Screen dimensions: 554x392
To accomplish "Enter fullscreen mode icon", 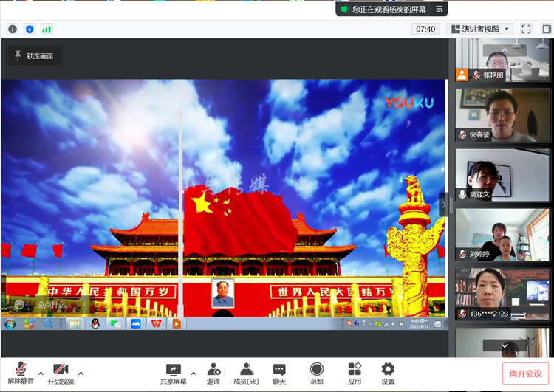I will coord(526,29).
